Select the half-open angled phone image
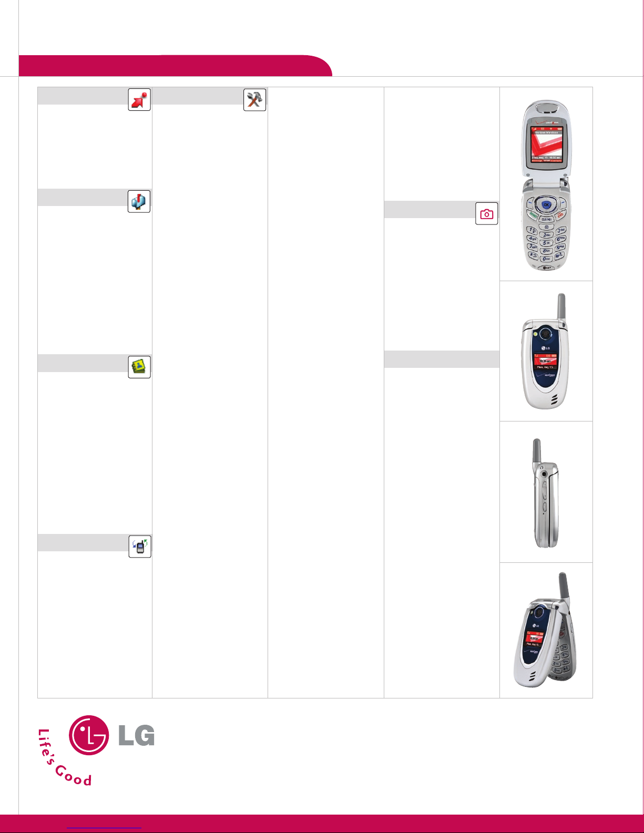This screenshot has height=833, width=644. tap(545, 630)
